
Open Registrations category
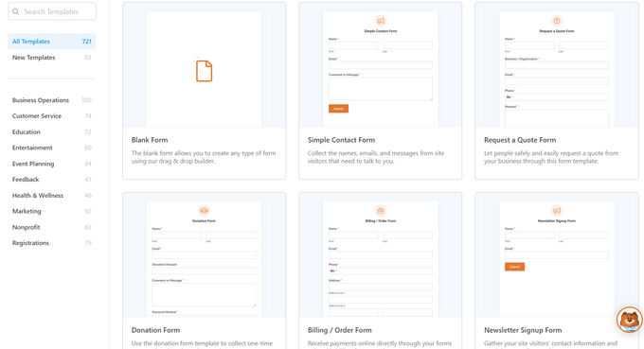[x=52, y=243]
